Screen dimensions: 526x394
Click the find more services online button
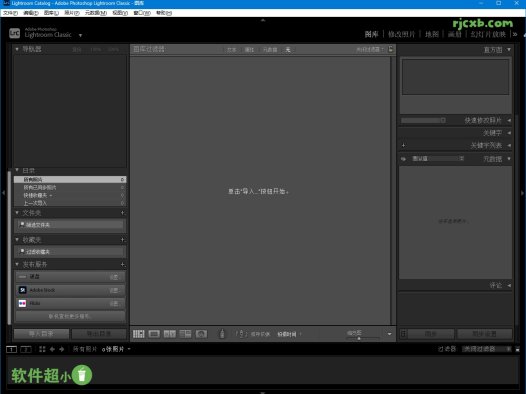tap(70, 316)
